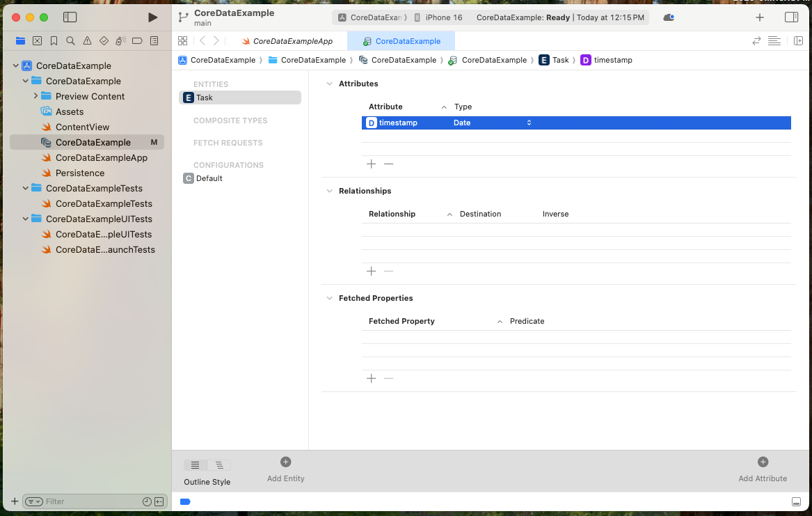The width and height of the screenshot is (812, 516).
Task: Switch to table outline style
Action: point(196,465)
